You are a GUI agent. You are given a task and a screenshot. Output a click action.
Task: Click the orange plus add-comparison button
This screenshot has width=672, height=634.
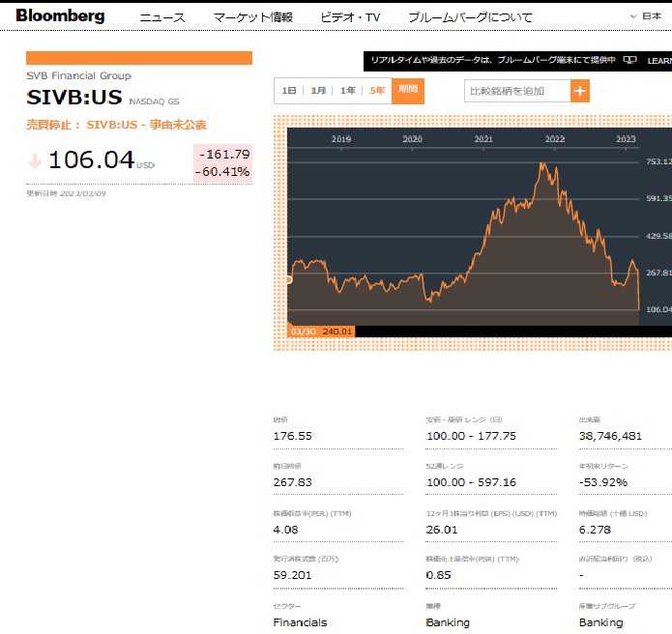pyautogui.click(x=580, y=91)
